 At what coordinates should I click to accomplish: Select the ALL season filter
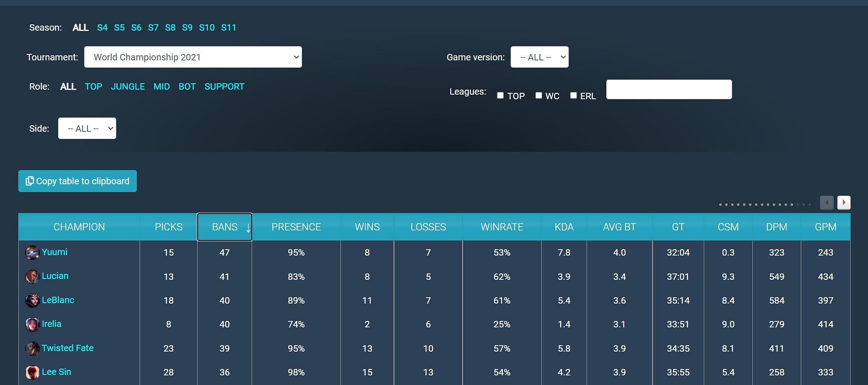point(81,27)
